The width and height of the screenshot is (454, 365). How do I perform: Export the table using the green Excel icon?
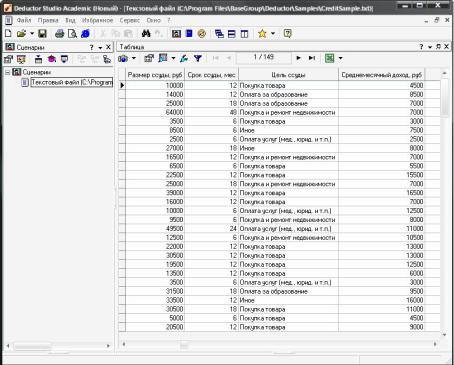tap(329, 58)
